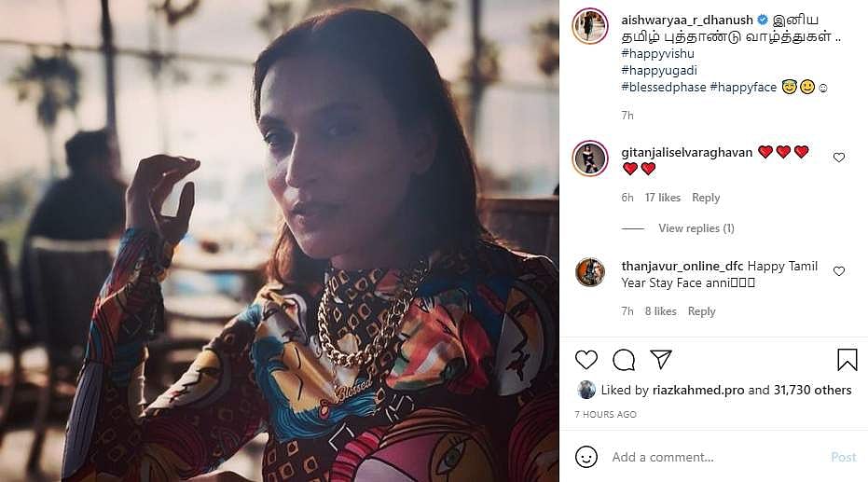The width and height of the screenshot is (868, 482).
Task: Like thanjavur_online_dfc's comment
Action: (x=839, y=271)
